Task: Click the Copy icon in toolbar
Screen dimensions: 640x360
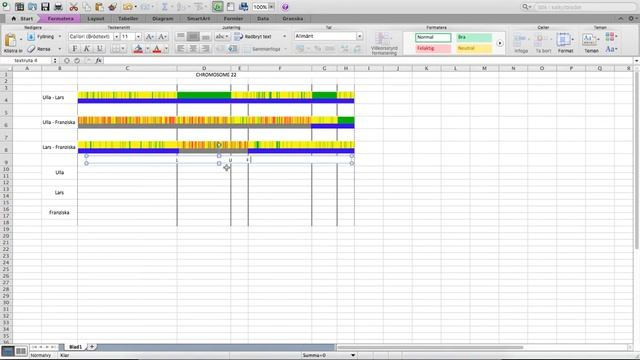Action: tap(87, 7)
